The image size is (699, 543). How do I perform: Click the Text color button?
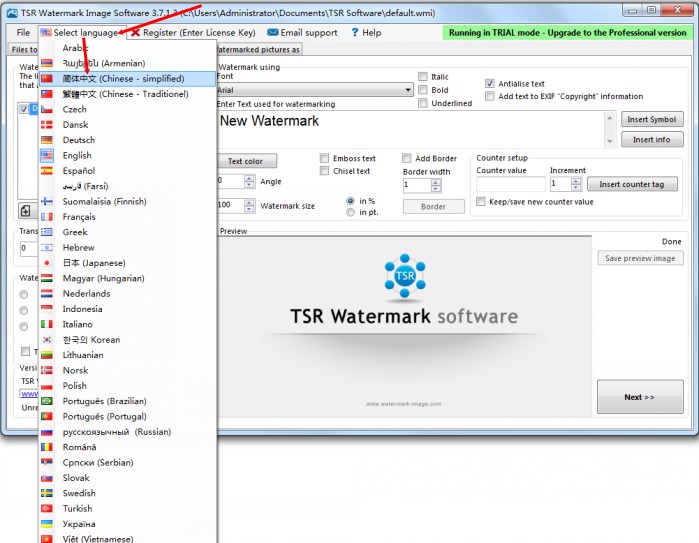coord(246,161)
